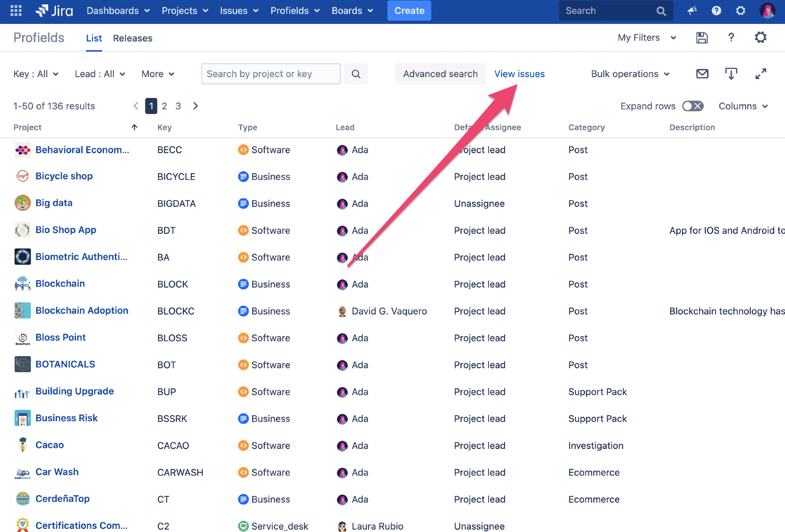Open the Blockchain project link
The height and width of the screenshot is (532, 785).
60,284
